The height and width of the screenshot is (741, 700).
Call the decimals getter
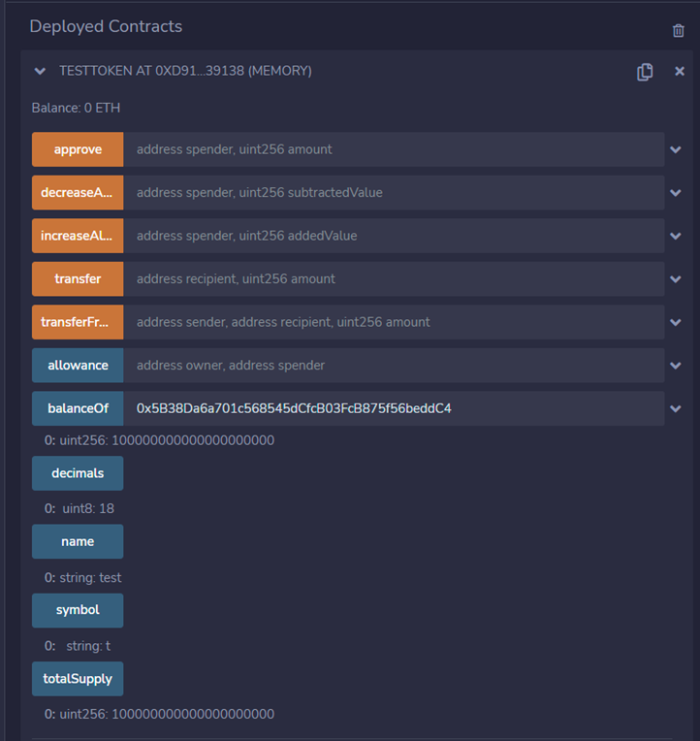point(78,473)
